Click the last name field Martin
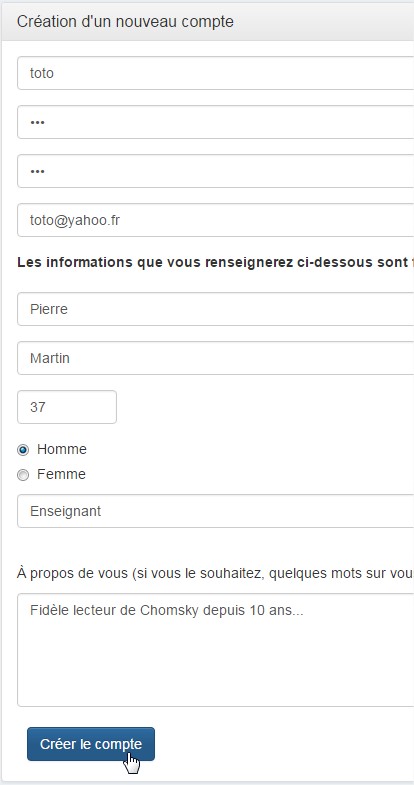Viewport: 414px width, 785px height. [216, 358]
